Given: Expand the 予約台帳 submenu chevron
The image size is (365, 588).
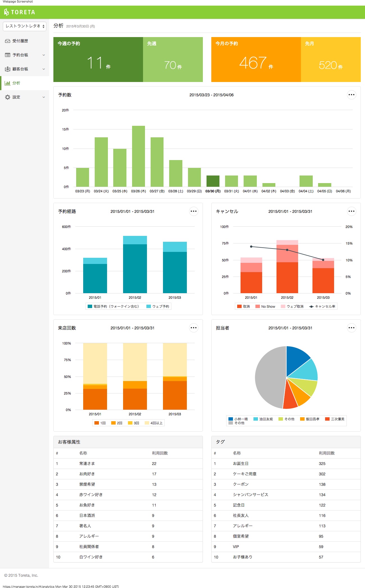Looking at the screenshot, I should point(44,55).
